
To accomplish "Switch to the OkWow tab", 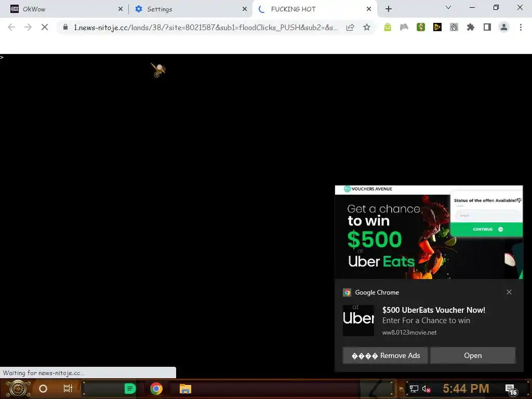I will click(64, 9).
